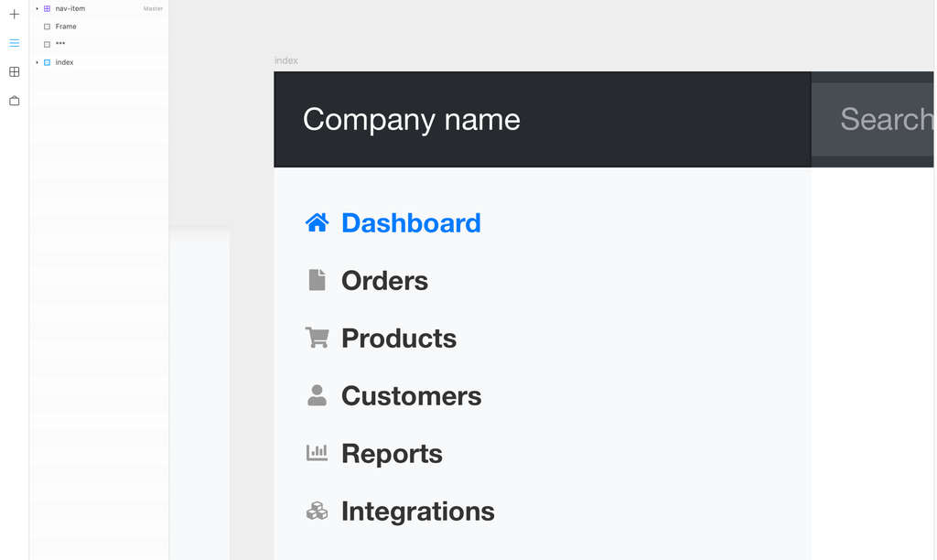The image size is (937, 560).
Task: Click the Customers person icon
Action: click(317, 395)
